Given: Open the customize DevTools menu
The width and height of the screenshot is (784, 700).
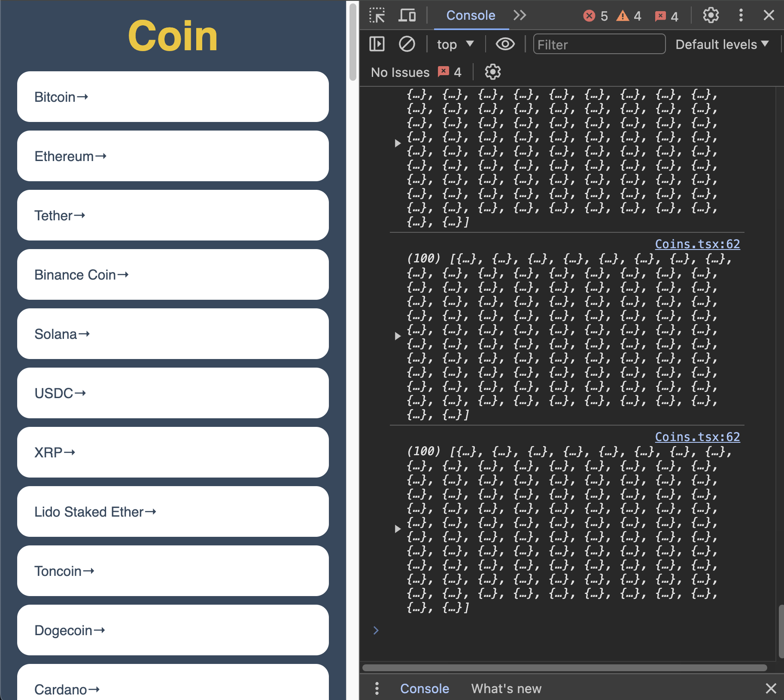Looking at the screenshot, I should [x=741, y=15].
